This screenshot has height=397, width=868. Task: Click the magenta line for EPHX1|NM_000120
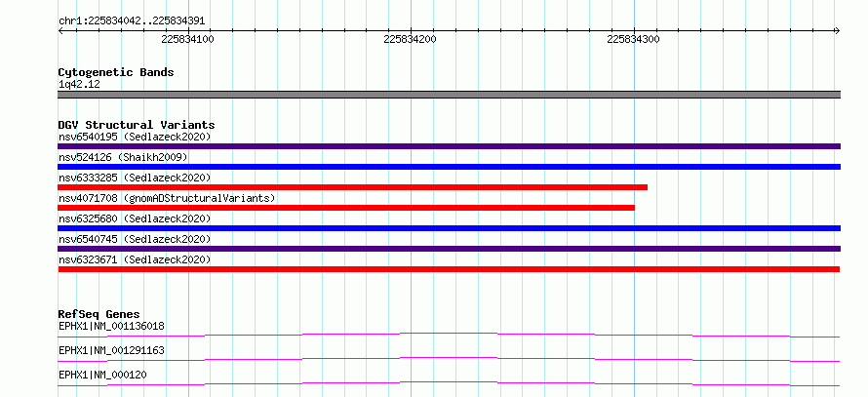pyautogui.click(x=449, y=383)
